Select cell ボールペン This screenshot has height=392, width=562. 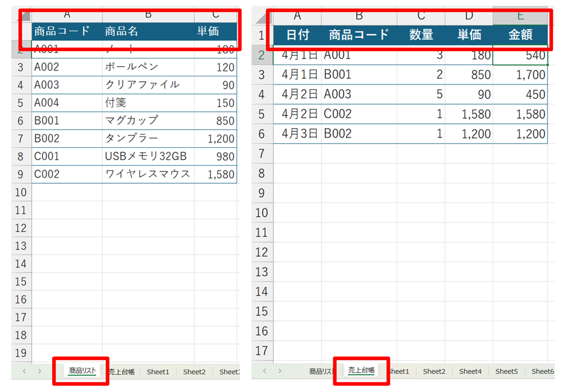[148, 67]
